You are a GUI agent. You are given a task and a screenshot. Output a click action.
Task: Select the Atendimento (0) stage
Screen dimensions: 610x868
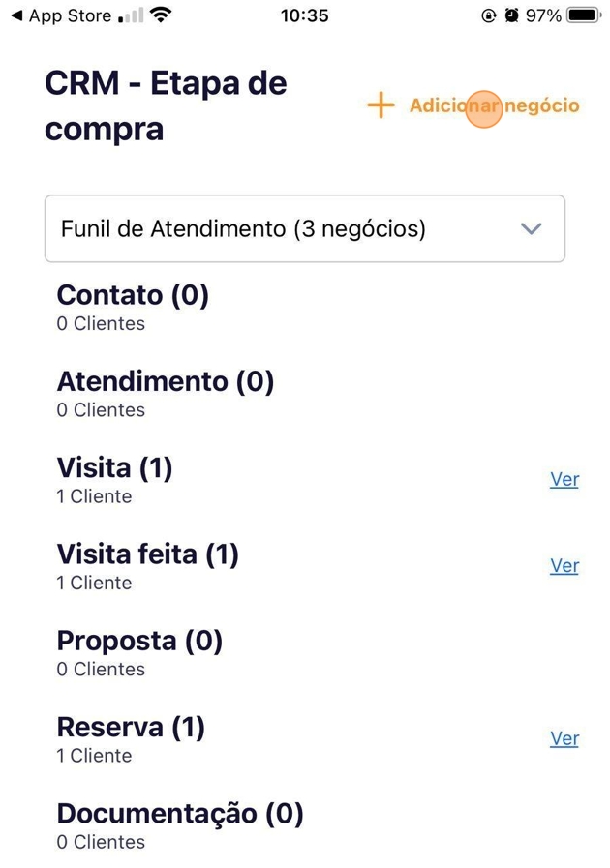click(x=166, y=382)
